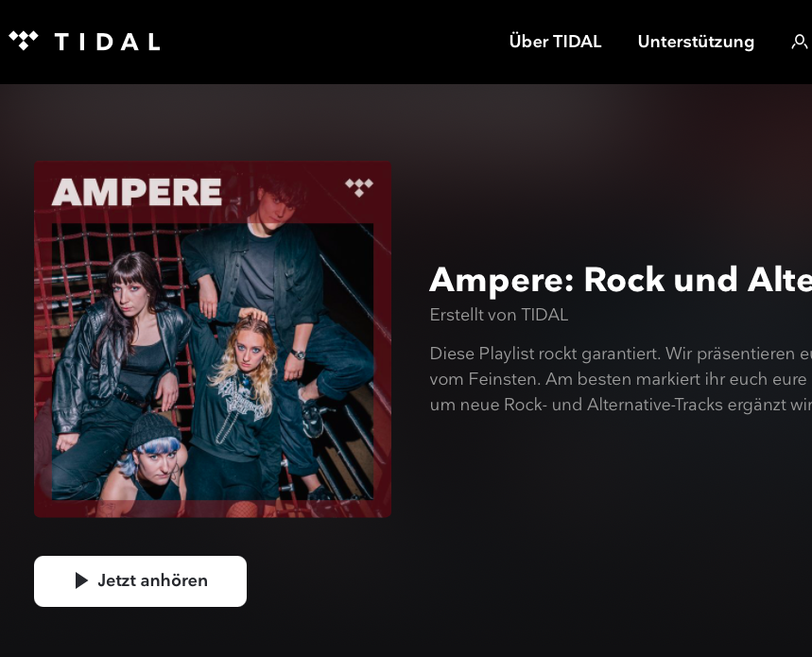Click the Jetzt anhören label text
The image size is (812, 657).
tap(153, 580)
